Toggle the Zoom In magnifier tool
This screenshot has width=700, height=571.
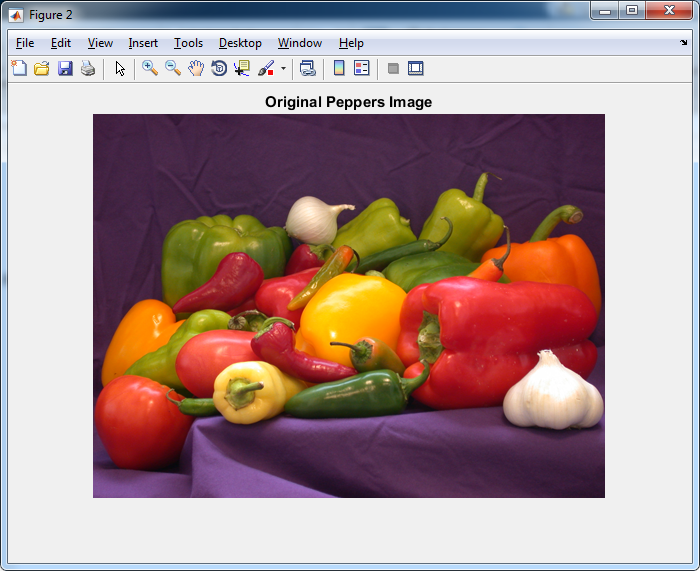pyautogui.click(x=150, y=68)
